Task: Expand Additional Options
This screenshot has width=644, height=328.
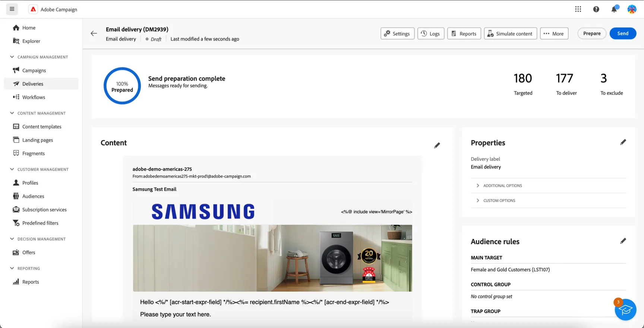Action: 548,185
